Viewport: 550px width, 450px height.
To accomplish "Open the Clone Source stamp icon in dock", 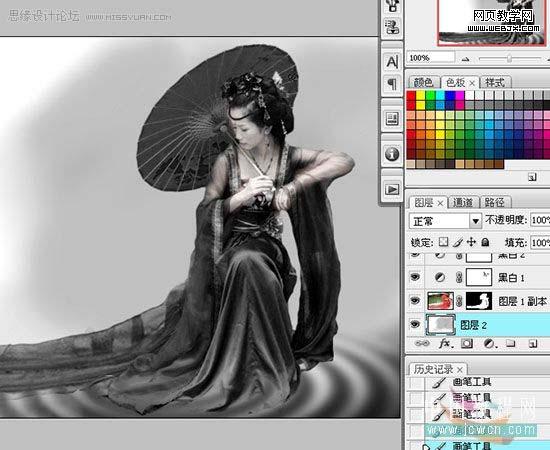I will pos(392,26).
